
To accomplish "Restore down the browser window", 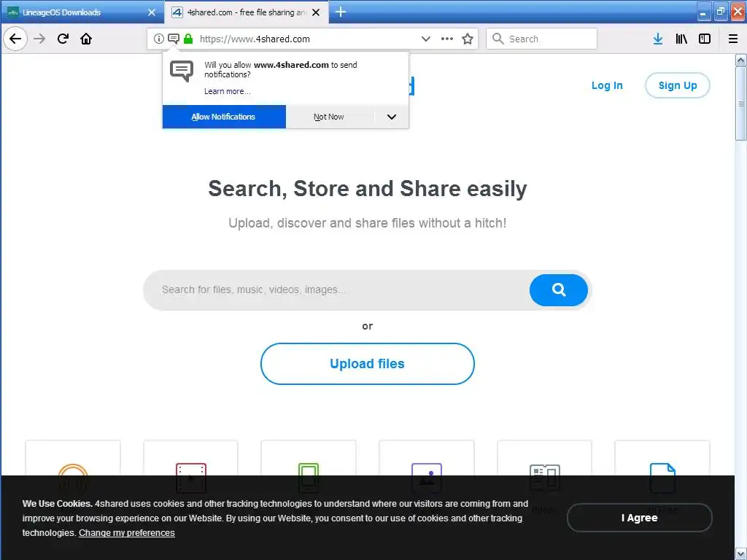I will click(720, 12).
